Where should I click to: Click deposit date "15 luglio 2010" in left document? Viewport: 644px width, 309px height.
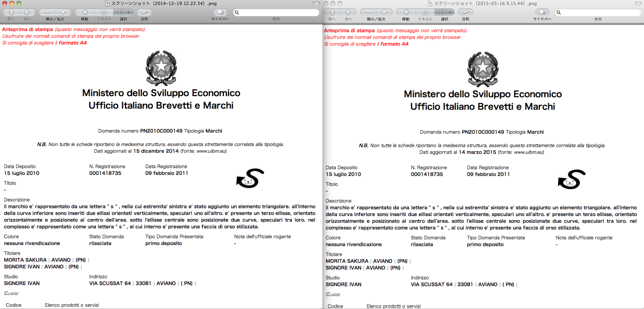coord(22,173)
